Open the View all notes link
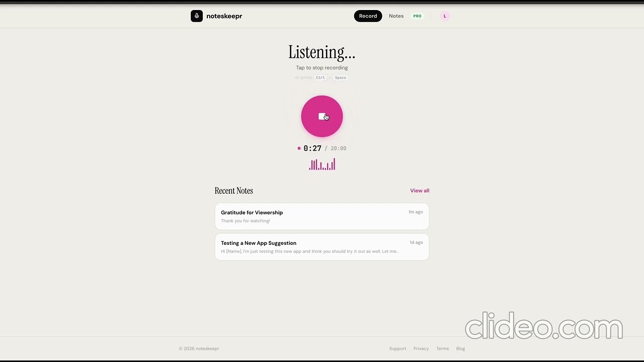This screenshot has width=644, height=362. [x=420, y=191]
